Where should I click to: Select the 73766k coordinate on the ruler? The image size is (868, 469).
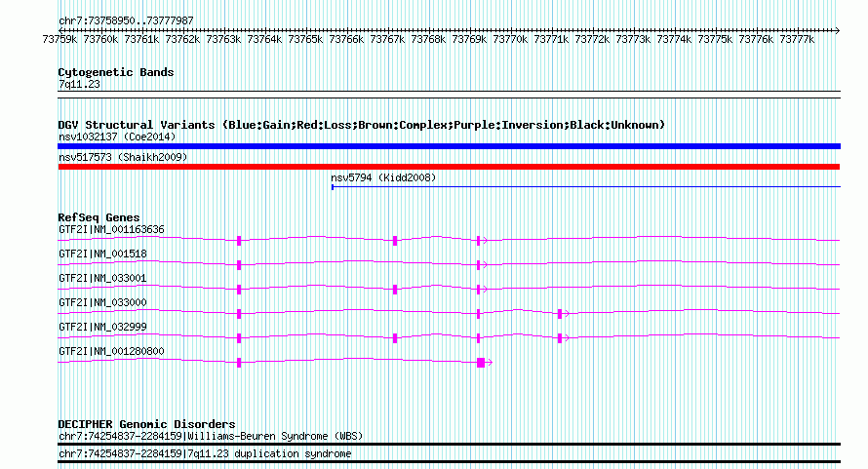click(346, 39)
